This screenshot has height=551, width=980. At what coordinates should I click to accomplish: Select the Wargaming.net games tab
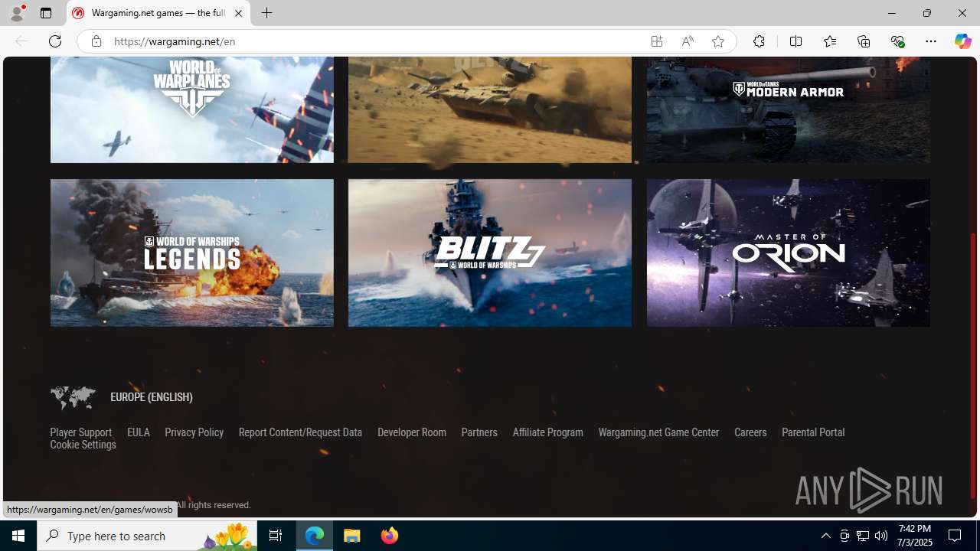[158, 13]
